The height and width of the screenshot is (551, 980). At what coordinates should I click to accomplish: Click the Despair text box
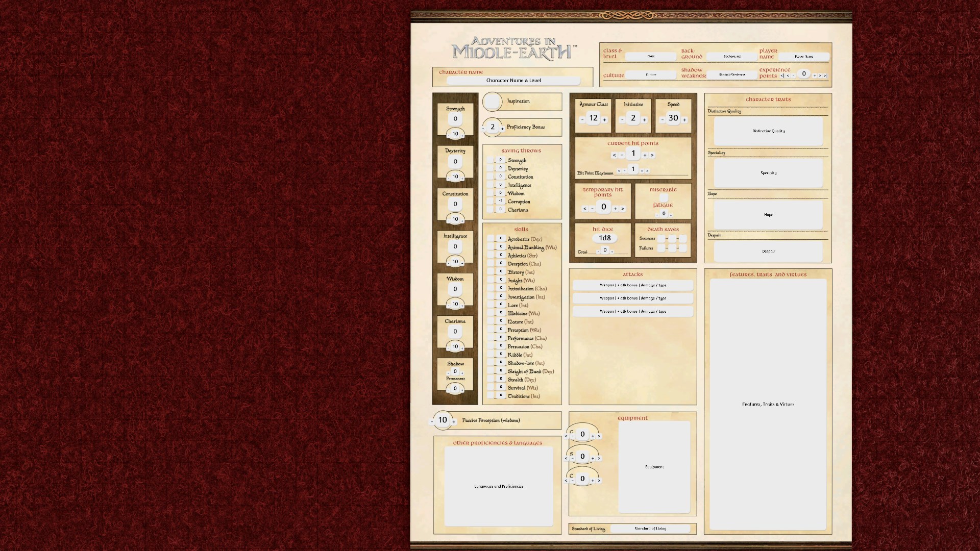tap(768, 251)
